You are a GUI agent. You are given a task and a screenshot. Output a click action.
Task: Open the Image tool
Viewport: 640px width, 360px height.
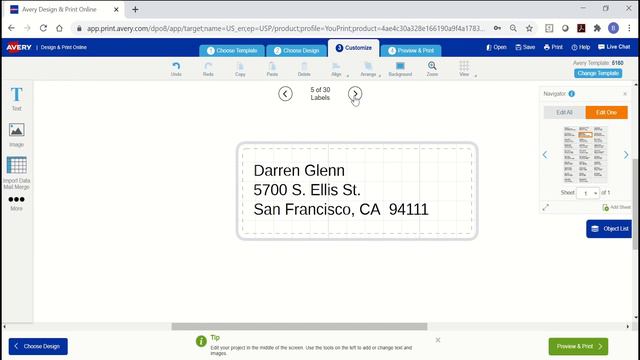(x=16, y=135)
